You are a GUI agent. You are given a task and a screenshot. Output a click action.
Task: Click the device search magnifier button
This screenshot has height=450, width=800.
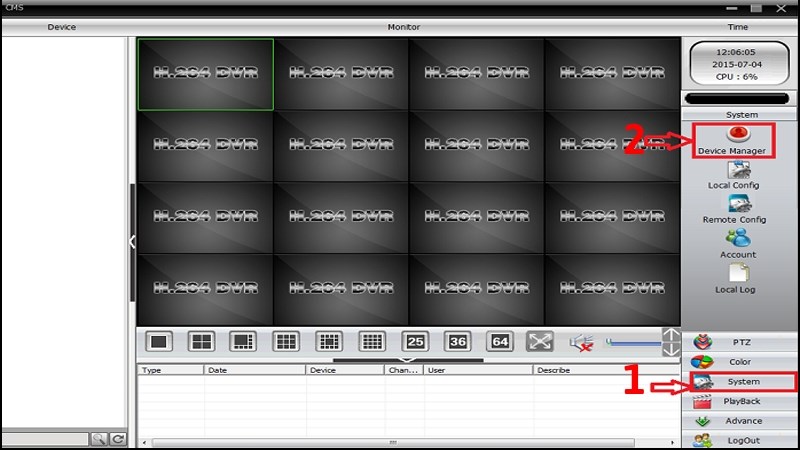click(x=99, y=439)
